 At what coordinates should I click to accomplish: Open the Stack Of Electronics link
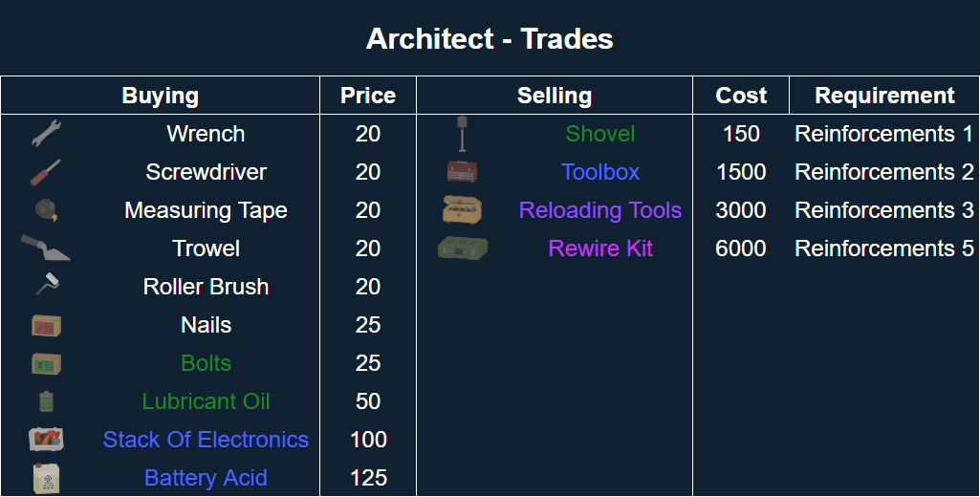[x=206, y=440]
